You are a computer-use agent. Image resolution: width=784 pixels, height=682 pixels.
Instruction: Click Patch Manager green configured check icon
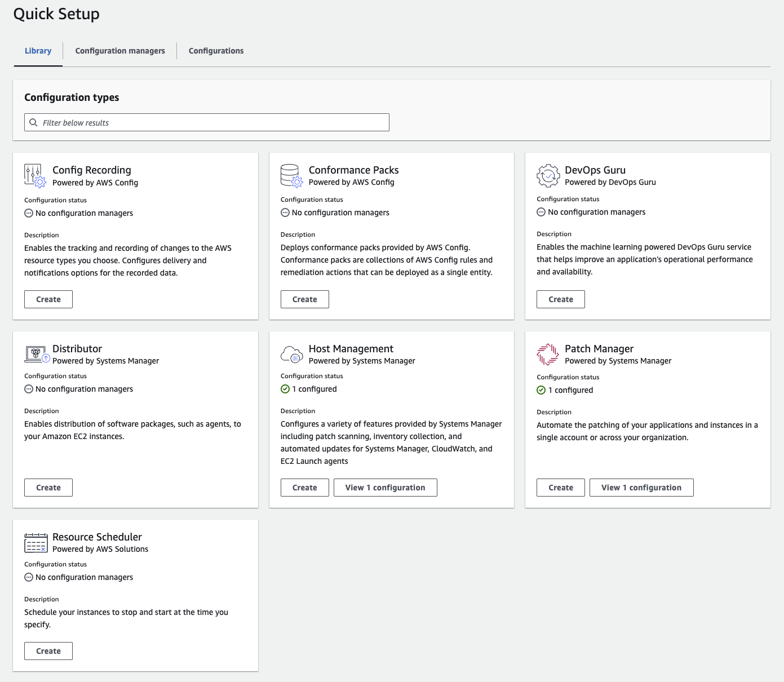[x=541, y=390]
